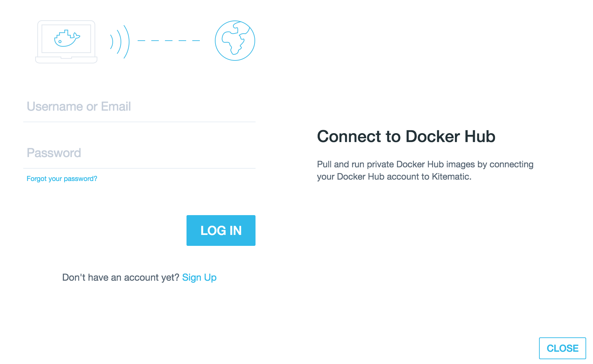
Task: Click the laptop illustration's keyboard base
Action: 66,60
